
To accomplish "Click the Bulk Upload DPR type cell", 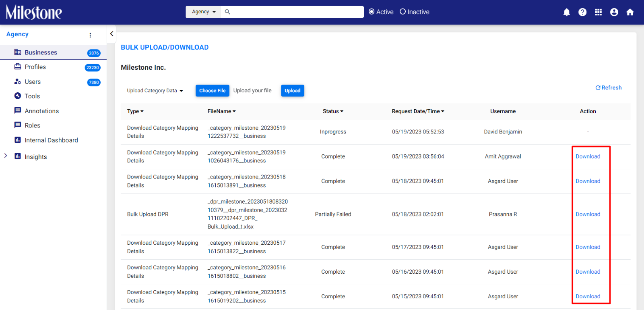I will click(x=148, y=214).
